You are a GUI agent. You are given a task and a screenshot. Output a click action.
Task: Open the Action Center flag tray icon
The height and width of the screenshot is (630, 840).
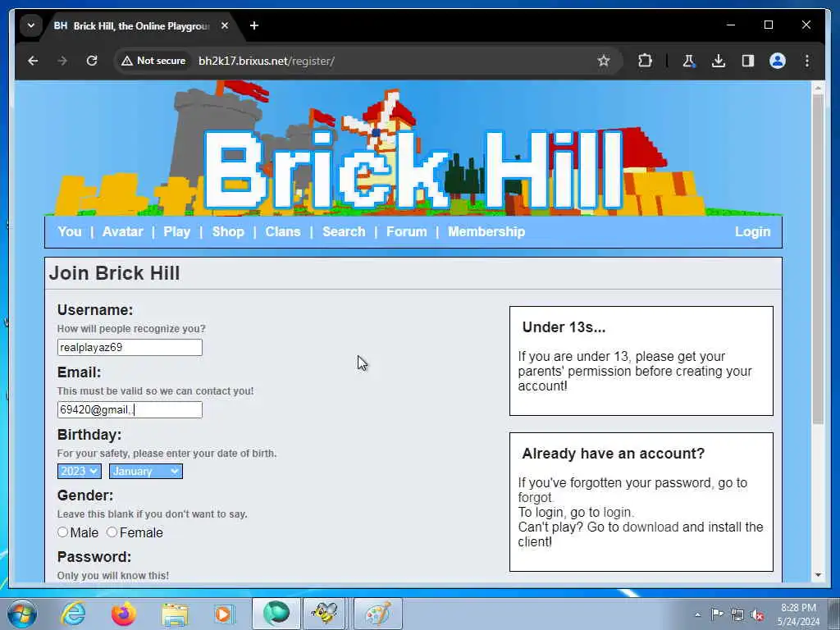tap(717, 614)
